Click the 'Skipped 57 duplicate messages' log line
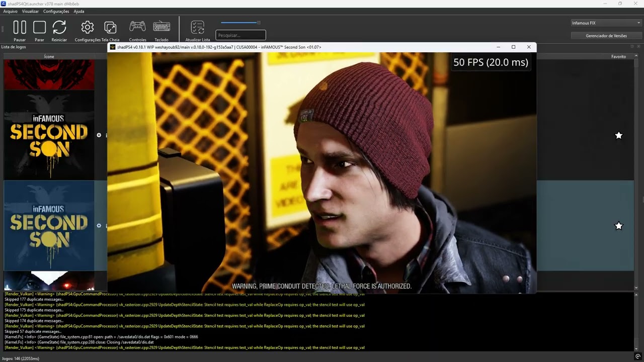The width and height of the screenshot is (644, 362). [33, 331]
